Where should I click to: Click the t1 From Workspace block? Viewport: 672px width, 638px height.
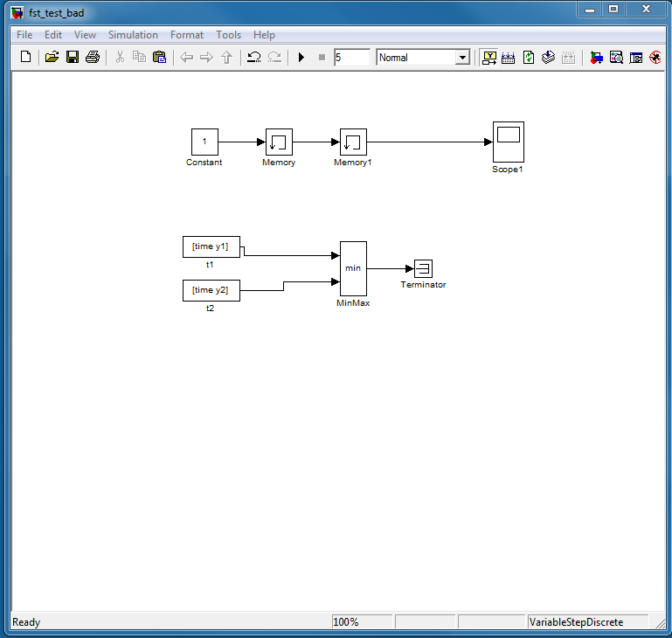(x=211, y=246)
